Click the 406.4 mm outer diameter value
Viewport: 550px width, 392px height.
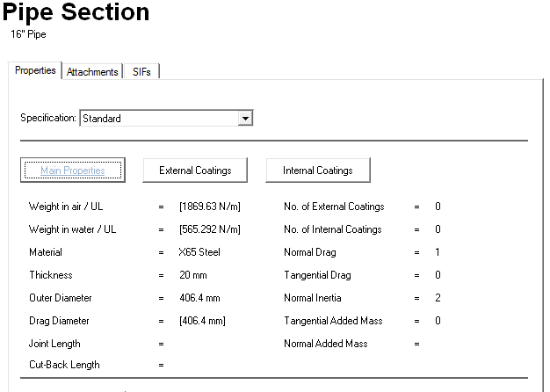[x=199, y=298]
